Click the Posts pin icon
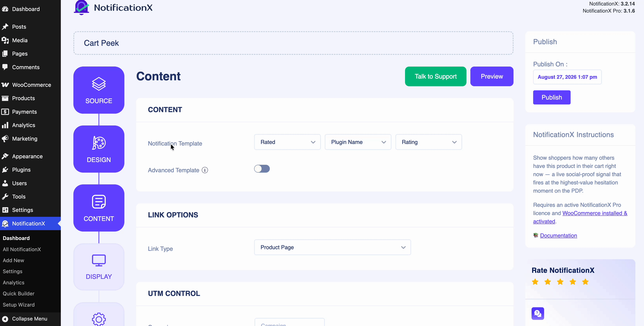 5,27
